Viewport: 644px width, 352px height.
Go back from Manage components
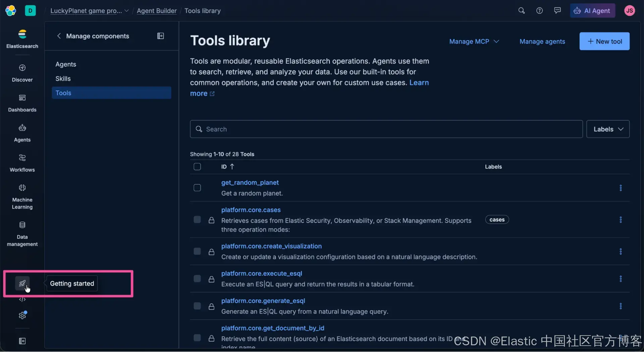tap(59, 36)
